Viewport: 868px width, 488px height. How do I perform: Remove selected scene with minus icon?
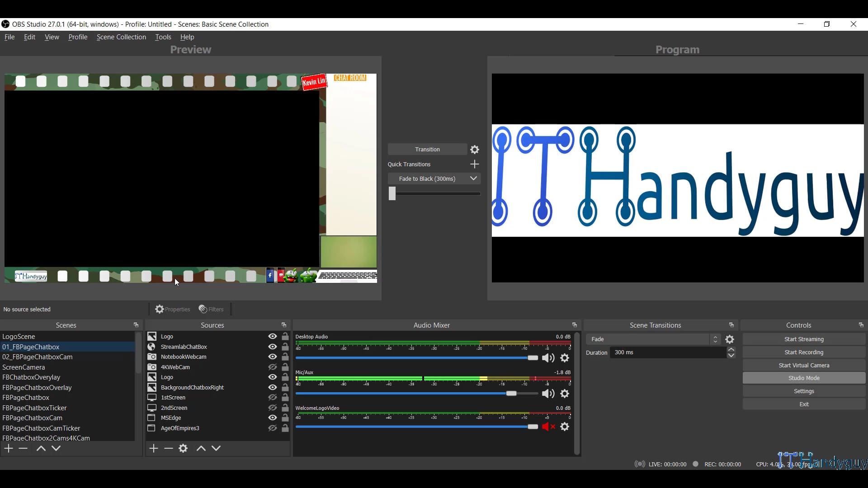tap(24, 449)
